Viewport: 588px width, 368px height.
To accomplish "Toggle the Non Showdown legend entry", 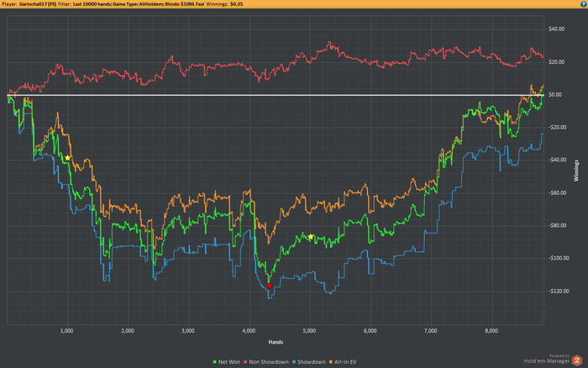I will 266,362.
